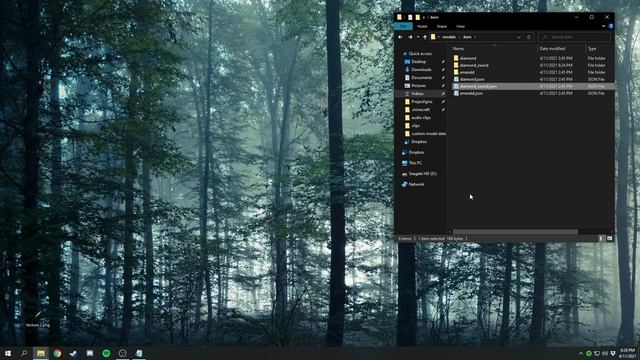Refresh the current folder view
Screen dimensions: 640x360
click(x=529, y=37)
